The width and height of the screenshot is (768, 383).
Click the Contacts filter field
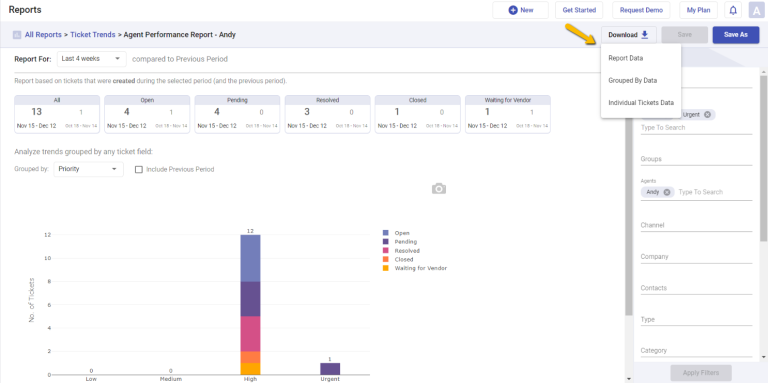coord(696,288)
